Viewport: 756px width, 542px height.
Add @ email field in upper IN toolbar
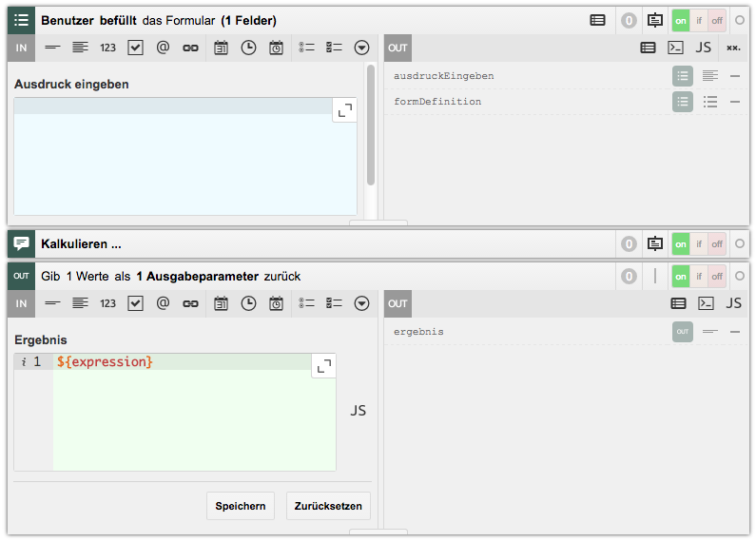[x=163, y=48]
